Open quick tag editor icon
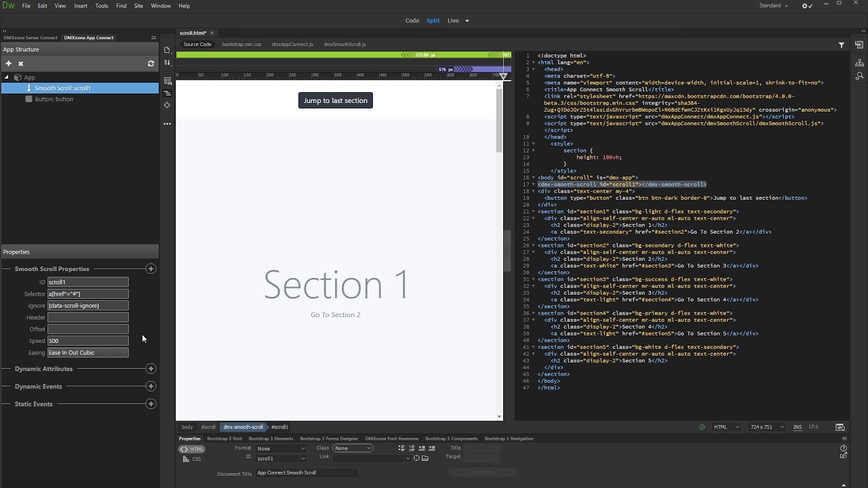 [844, 456]
